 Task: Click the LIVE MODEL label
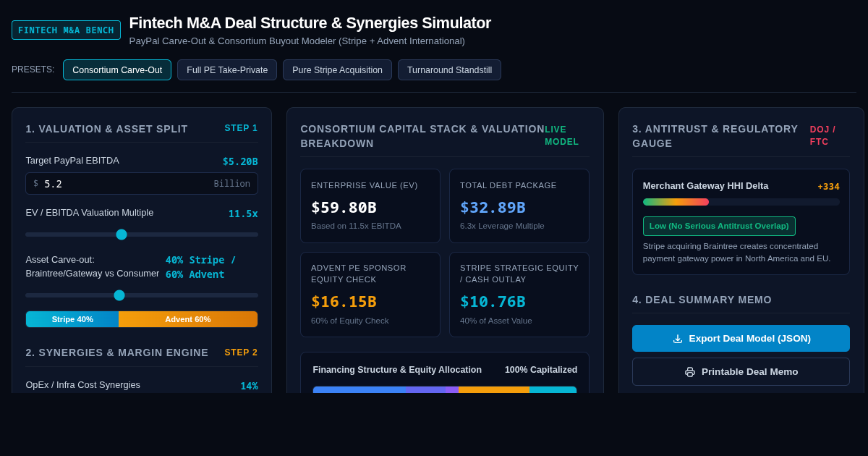point(562,135)
